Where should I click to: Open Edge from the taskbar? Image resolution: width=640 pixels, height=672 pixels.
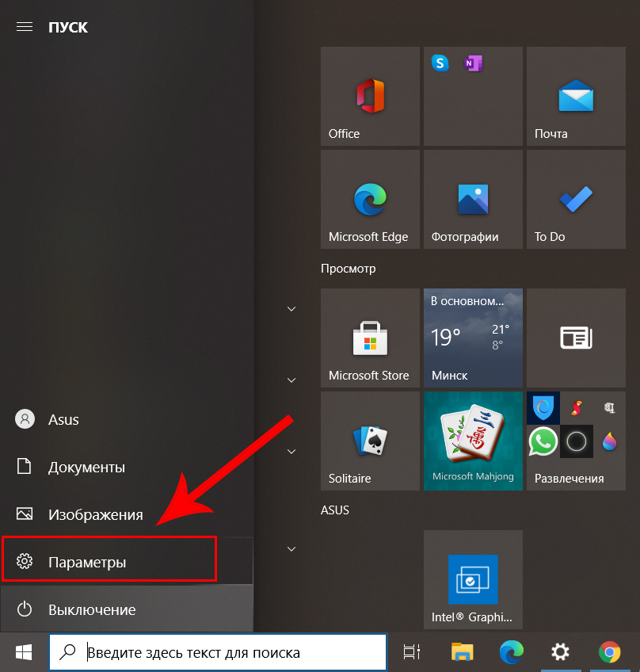click(512, 652)
